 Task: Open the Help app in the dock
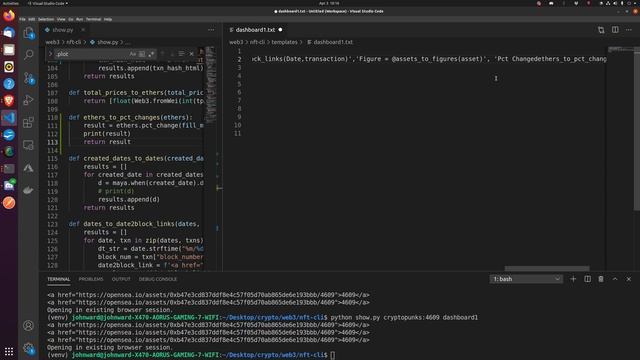[9, 84]
